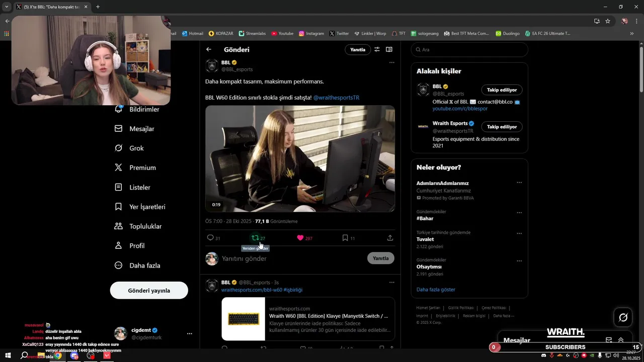Open Premium in the sidebar
The height and width of the screenshot is (362, 644).
(135, 168)
